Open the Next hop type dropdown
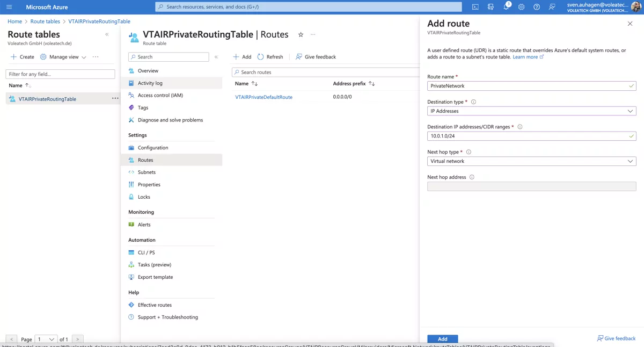 tap(631, 161)
